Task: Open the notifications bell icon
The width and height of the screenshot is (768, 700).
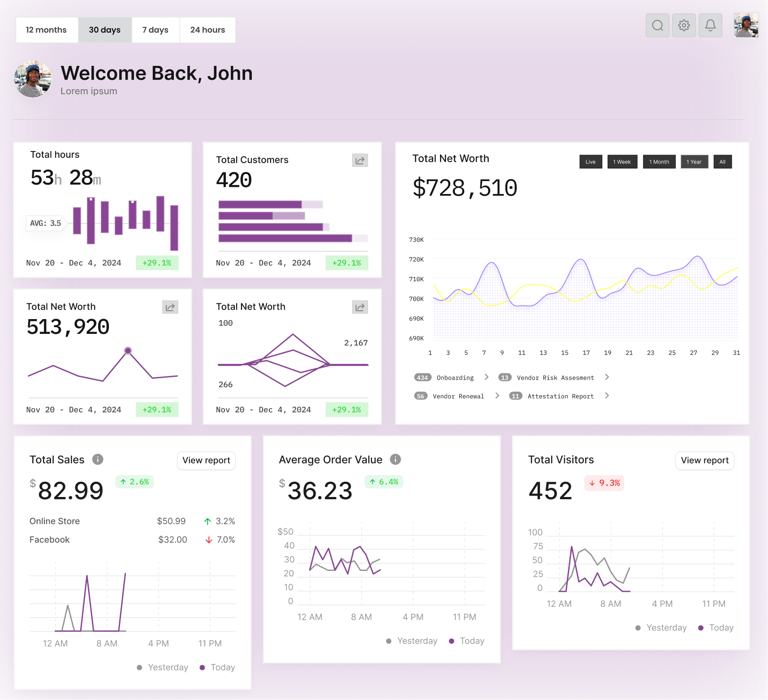Action: (710, 26)
